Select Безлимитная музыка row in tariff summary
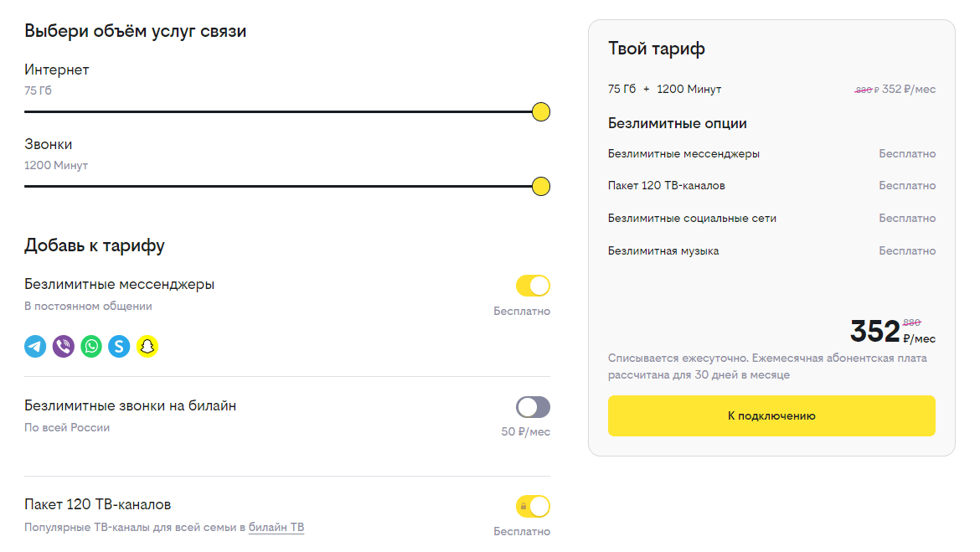The image size is (980, 552). 663,251
